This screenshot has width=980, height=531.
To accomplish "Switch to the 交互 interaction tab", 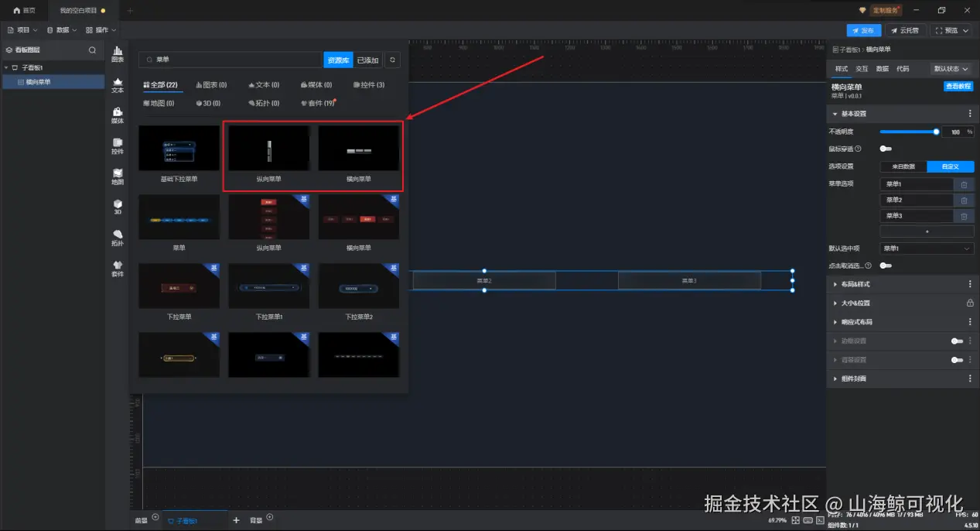I will click(x=862, y=69).
